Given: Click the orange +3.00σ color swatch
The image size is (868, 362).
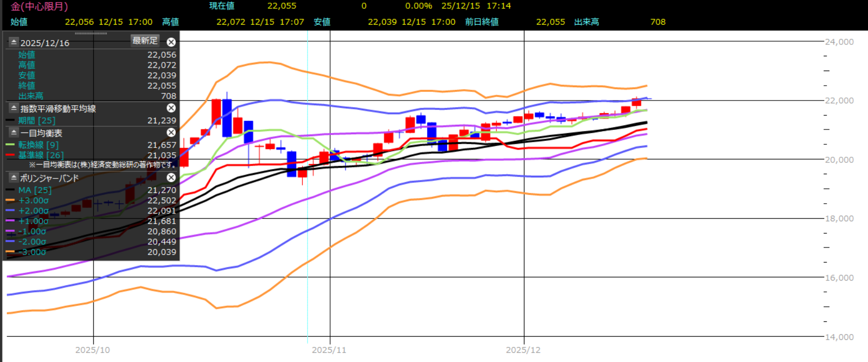Looking at the screenshot, I should pyautogui.click(x=10, y=201).
